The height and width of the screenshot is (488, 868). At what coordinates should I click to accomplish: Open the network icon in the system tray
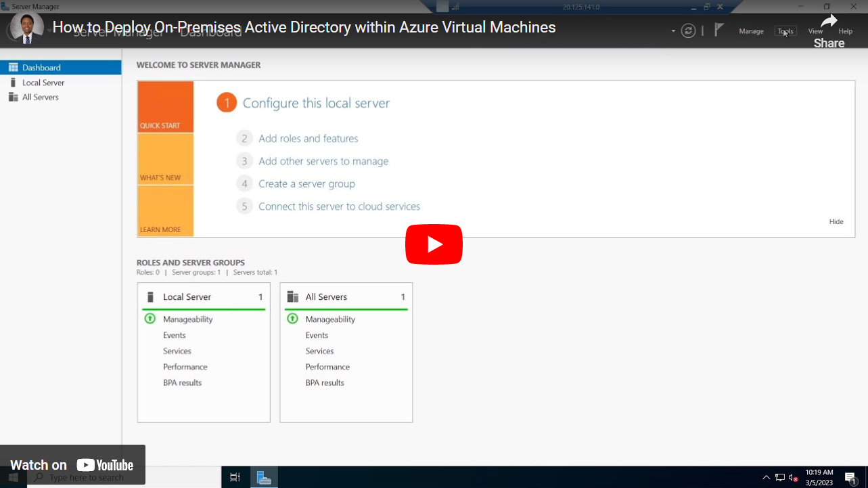779,476
